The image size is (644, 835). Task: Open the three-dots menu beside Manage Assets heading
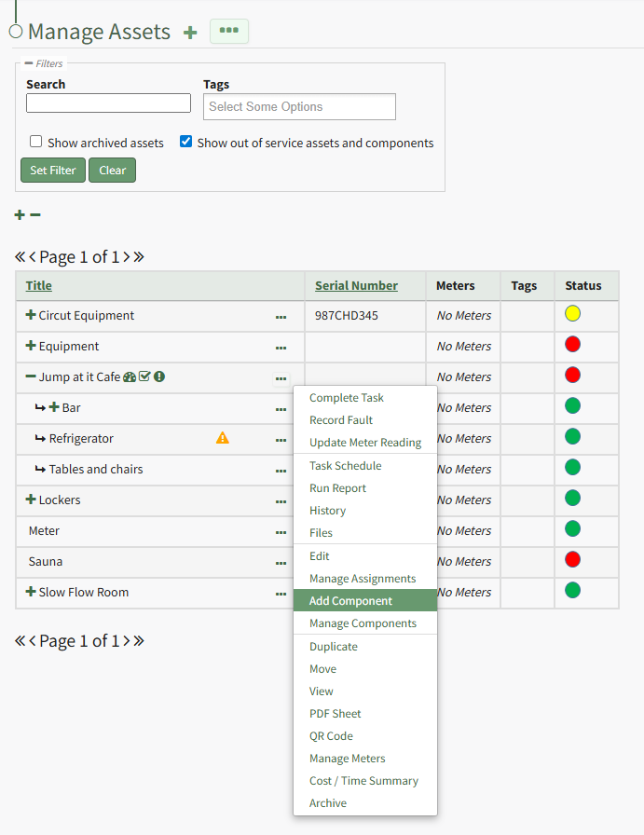[228, 31]
